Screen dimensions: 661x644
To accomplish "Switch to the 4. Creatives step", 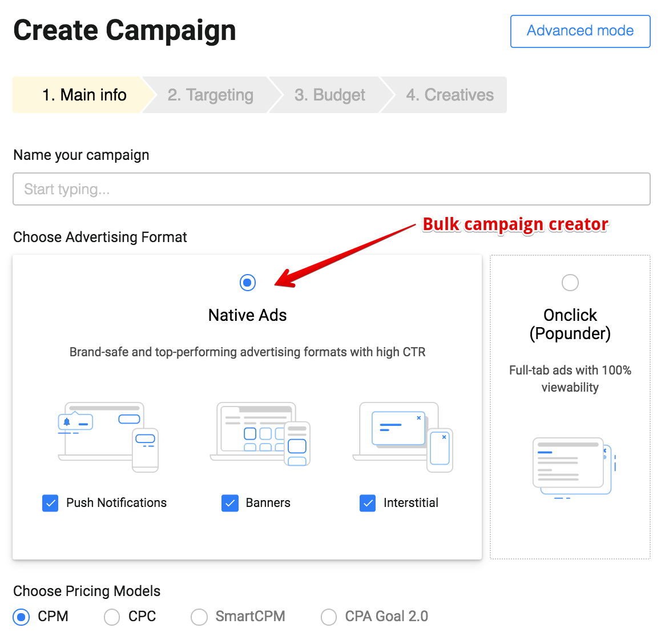I will pyautogui.click(x=450, y=95).
